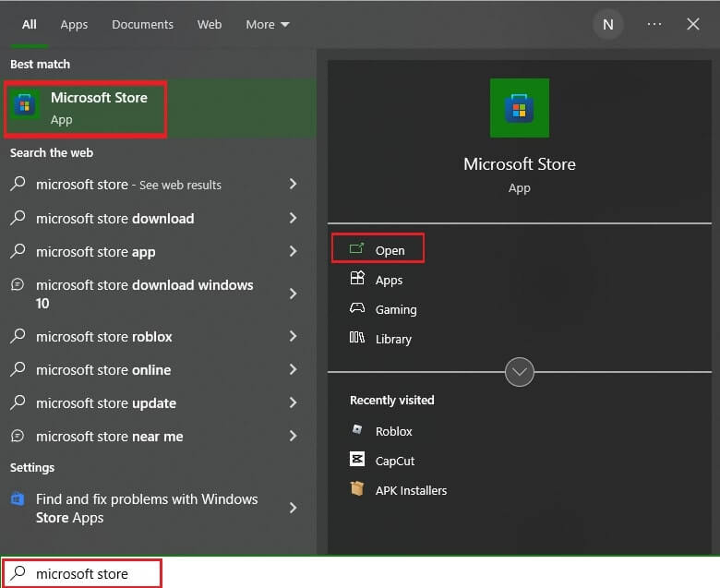Click the magnifier icon in the search box
Viewport: 720px width, 588px height.
pyautogui.click(x=18, y=572)
